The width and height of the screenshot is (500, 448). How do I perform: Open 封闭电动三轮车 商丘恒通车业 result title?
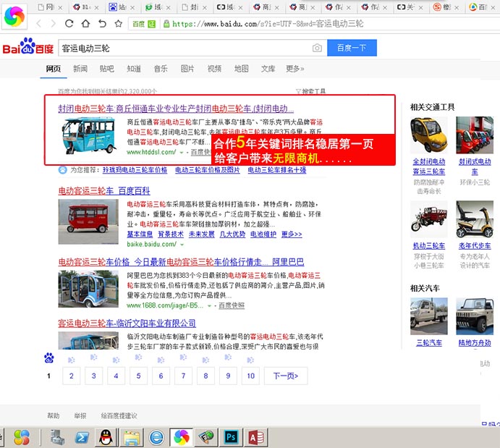pos(176,109)
